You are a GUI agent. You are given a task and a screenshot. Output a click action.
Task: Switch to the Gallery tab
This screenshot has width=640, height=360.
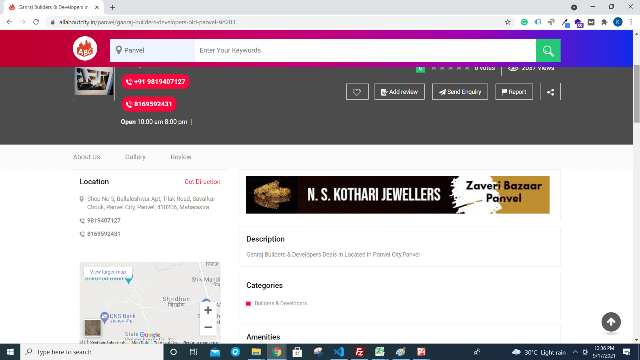(135, 157)
